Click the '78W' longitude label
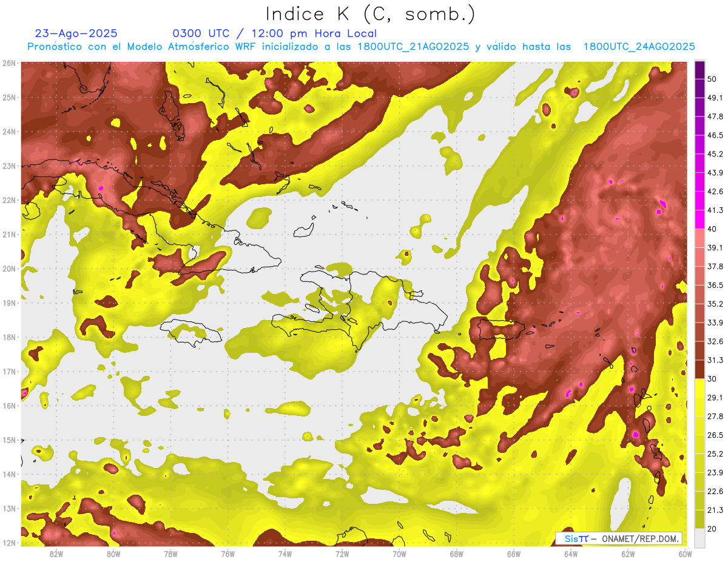The height and width of the screenshot is (562, 728). click(x=170, y=554)
